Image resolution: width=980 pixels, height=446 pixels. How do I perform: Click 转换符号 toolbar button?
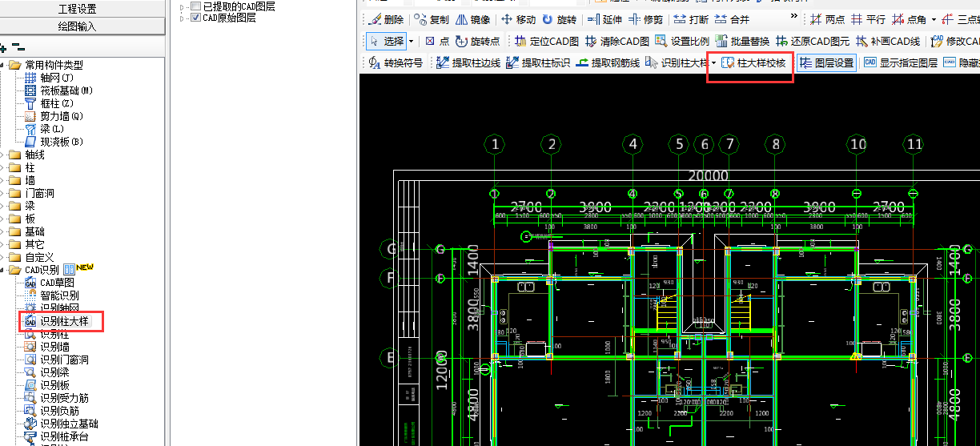pos(396,62)
